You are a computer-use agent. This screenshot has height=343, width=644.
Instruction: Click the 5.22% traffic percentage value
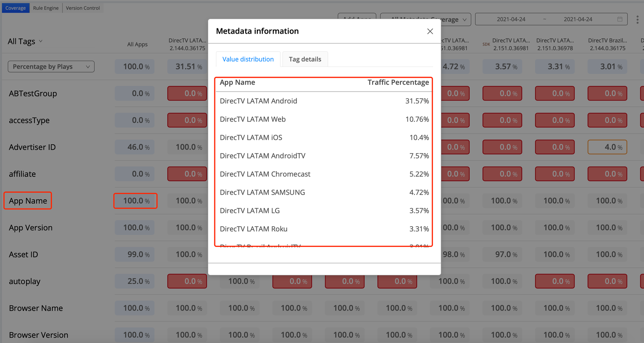[x=419, y=174]
